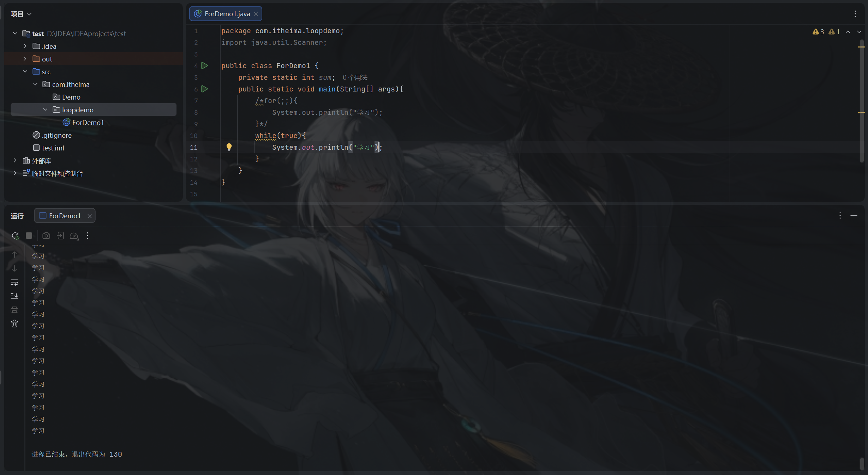Viewport: 868px width, 475px height.
Task: Click the while keyword on line 10
Action: 265,136
